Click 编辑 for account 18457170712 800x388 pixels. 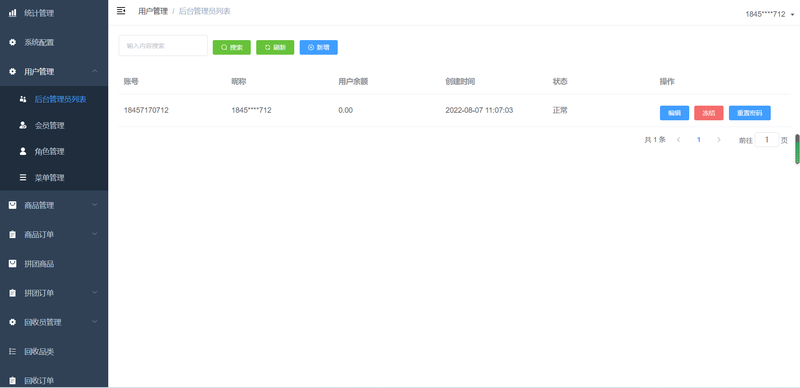[x=674, y=113]
